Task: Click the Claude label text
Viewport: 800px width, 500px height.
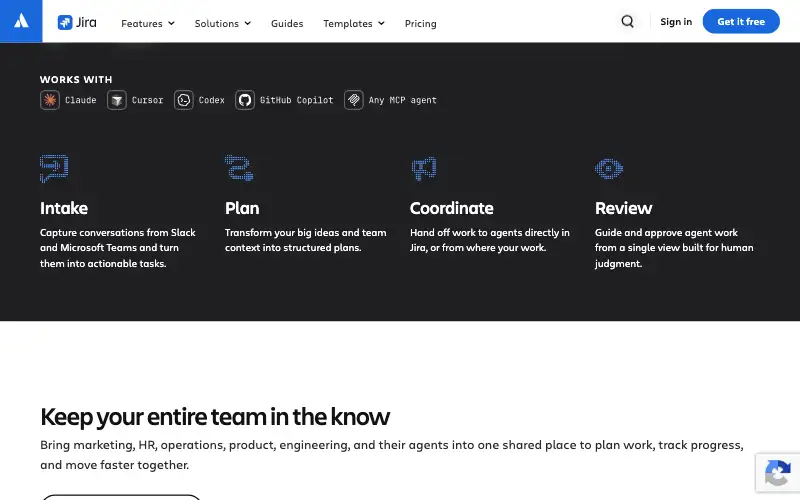Action: pos(81,100)
